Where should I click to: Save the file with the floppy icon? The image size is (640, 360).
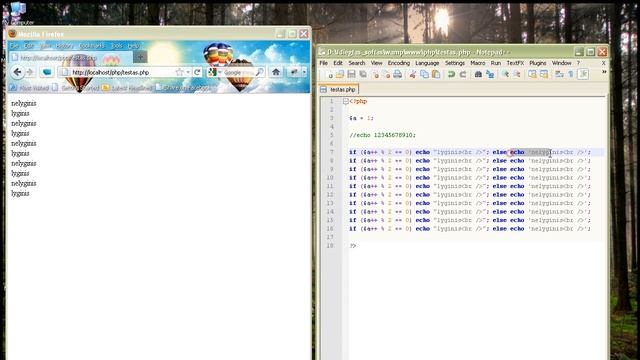tap(351, 75)
